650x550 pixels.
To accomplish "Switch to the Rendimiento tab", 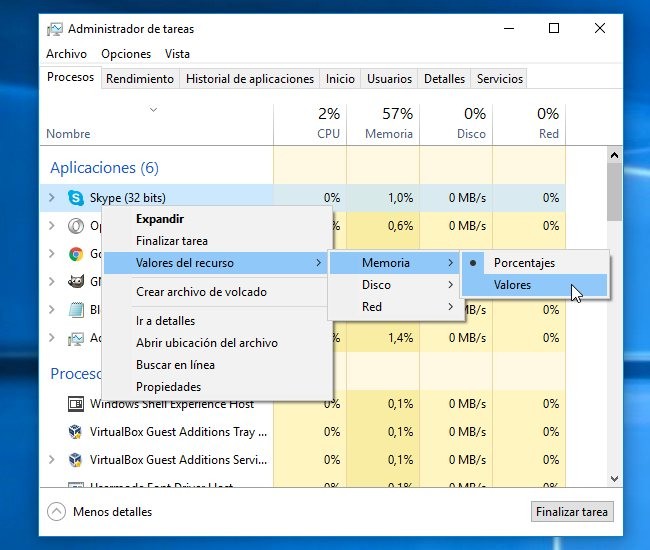I will click(139, 79).
